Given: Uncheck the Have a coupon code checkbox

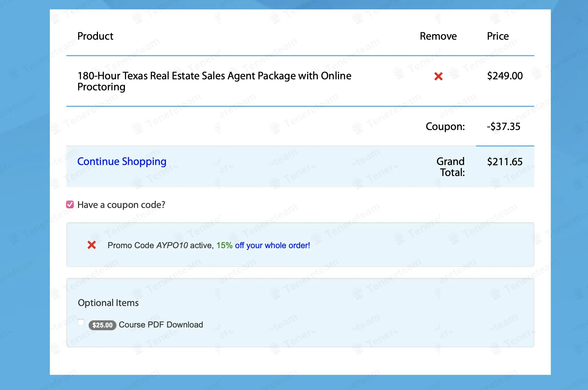Looking at the screenshot, I should point(70,204).
